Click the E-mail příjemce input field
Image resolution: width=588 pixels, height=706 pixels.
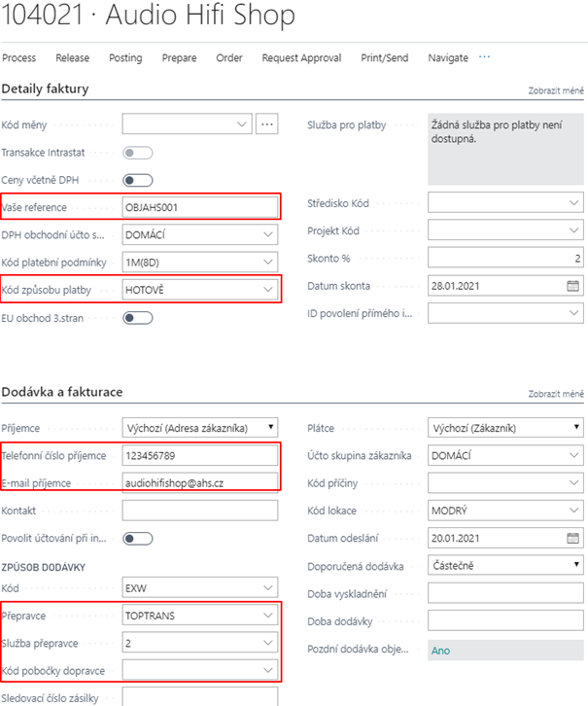199,482
